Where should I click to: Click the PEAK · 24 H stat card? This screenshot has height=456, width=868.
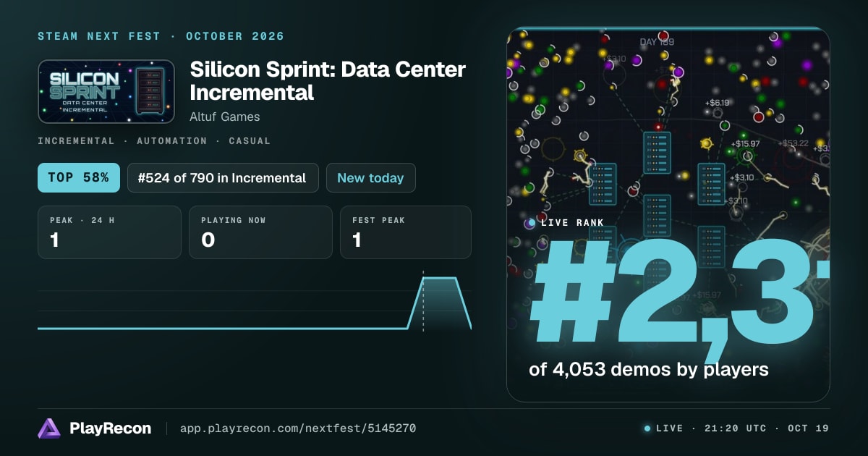(109, 232)
